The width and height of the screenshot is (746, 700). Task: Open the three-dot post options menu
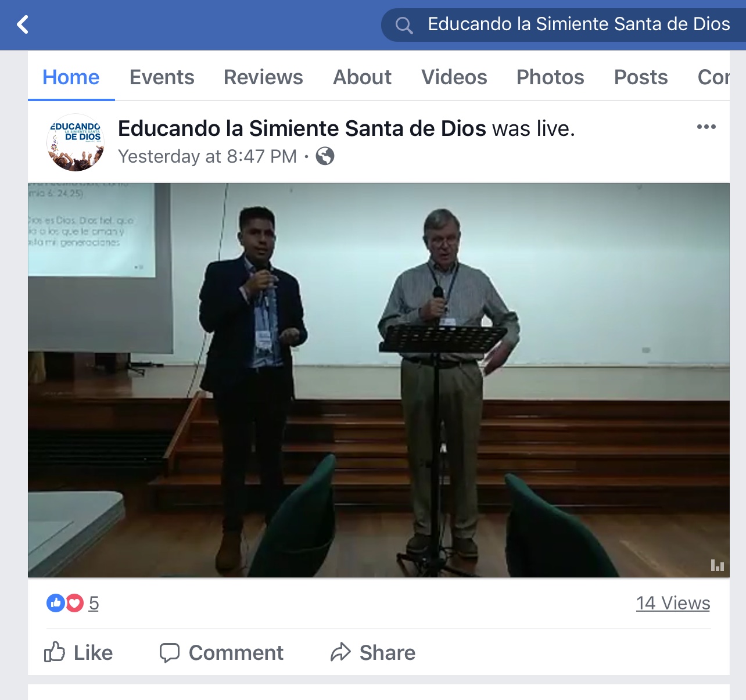(706, 127)
